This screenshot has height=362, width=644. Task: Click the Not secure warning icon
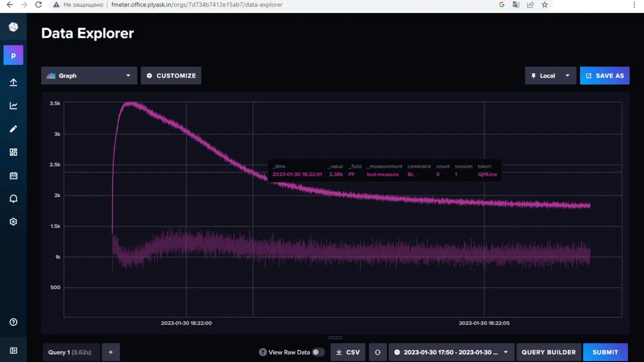56,5
